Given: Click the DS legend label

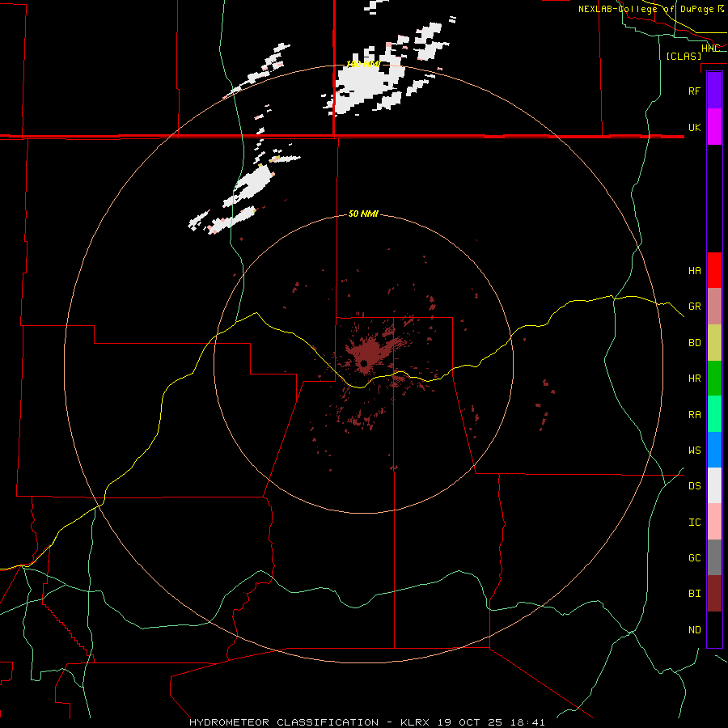Looking at the screenshot, I should coord(694,486).
